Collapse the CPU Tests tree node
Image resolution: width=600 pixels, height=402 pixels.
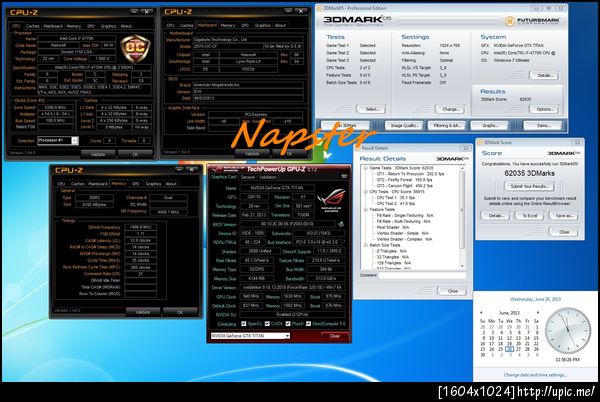365,192
